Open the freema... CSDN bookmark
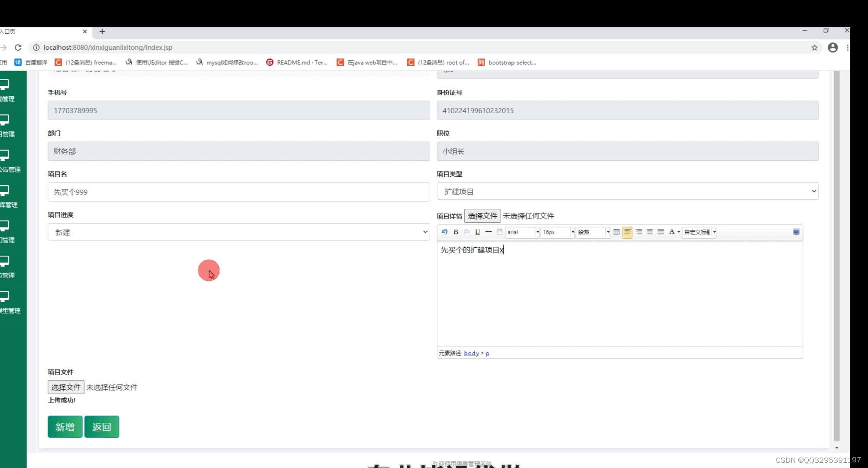Image resolution: width=868 pixels, height=468 pixels. (86, 62)
